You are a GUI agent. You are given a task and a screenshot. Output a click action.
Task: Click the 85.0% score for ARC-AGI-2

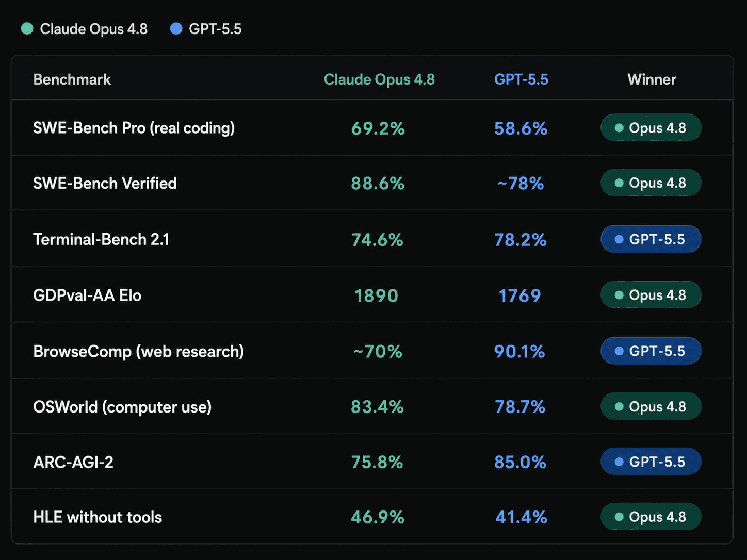tap(521, 462)
